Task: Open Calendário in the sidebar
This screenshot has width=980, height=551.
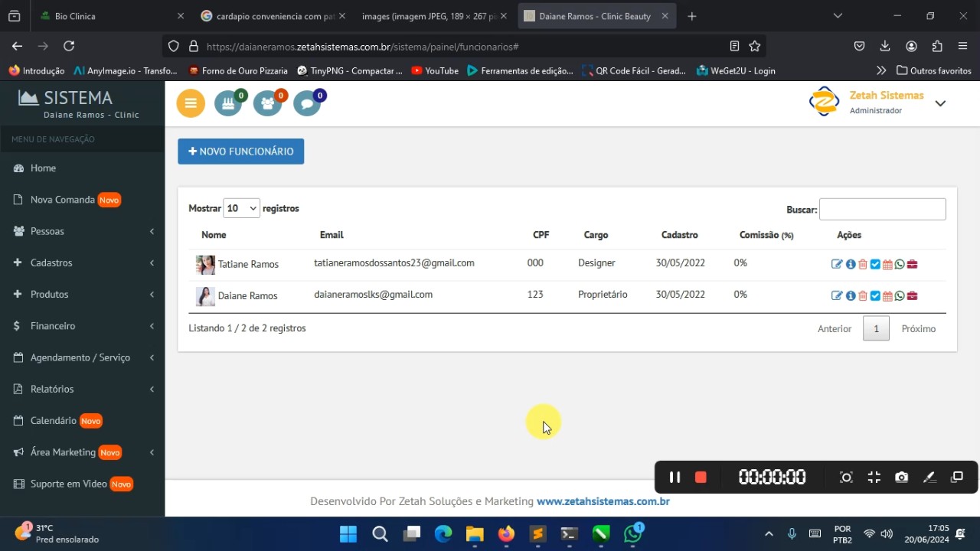Action: tap(83, 421)
